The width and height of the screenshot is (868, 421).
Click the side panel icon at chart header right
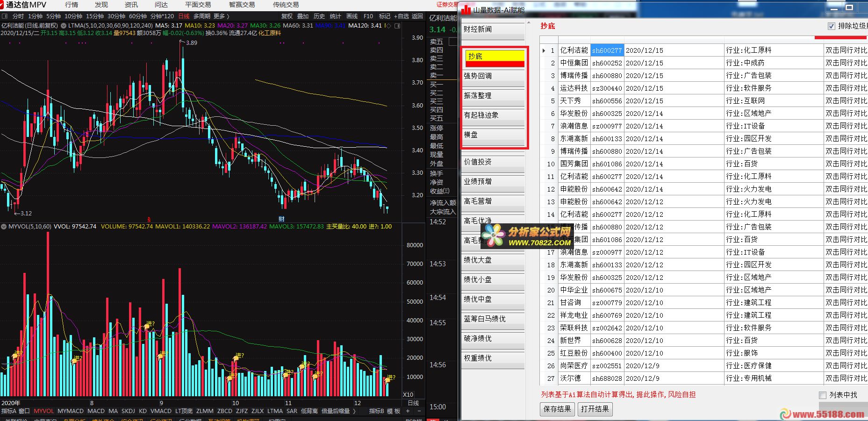pyautogui.click(x=397, y=26)
